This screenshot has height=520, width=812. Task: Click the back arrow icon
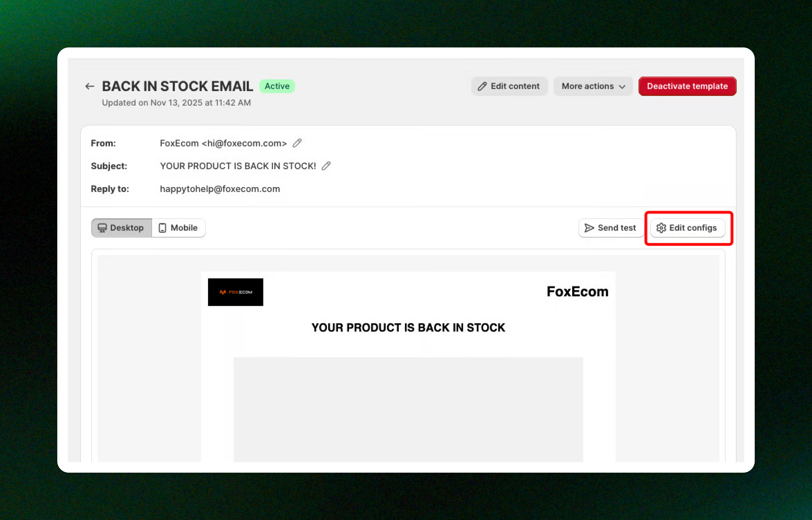pos(89,86)
